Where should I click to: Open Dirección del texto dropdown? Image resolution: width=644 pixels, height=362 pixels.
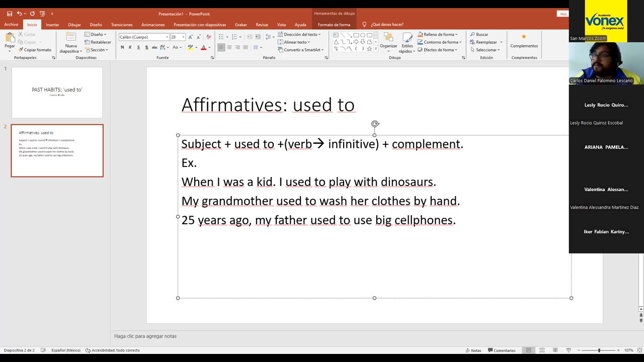click(x=299, y=35)
